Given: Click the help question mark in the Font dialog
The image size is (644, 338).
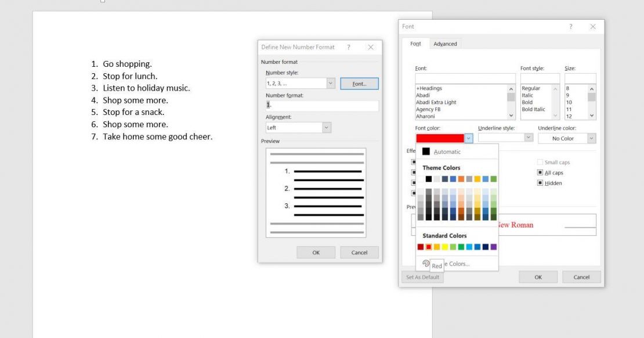Looking at the screenshot, I should click(570, 27).
